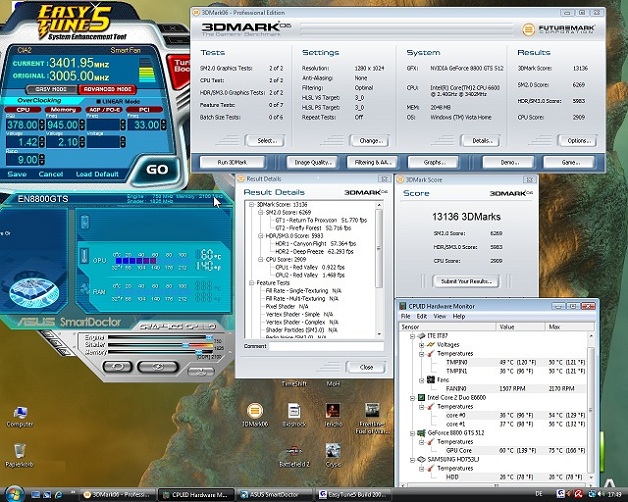Image resolution: width=628 pixels, height=502 pixels.
Task: Click Image Quality button in 3DMark06
Action: coord(312,162)
